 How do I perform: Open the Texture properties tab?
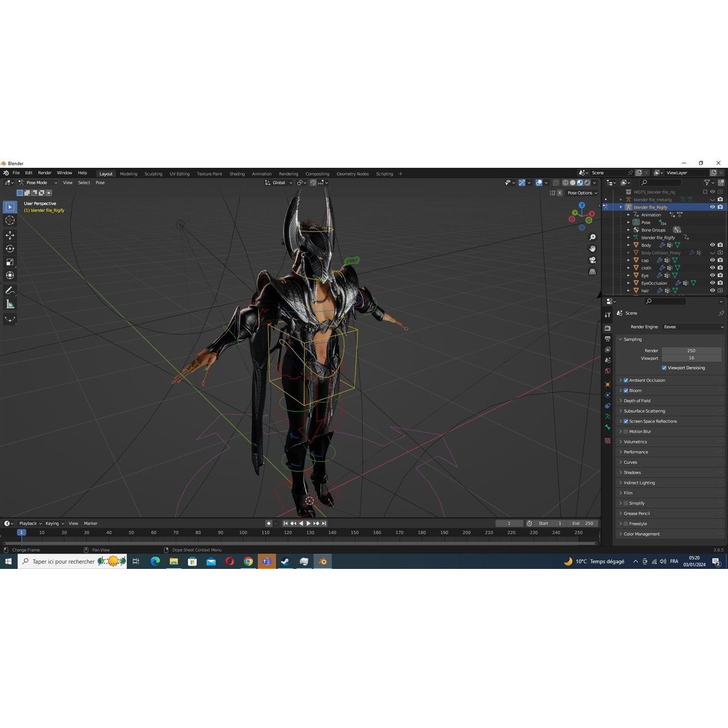click(608, 441)
